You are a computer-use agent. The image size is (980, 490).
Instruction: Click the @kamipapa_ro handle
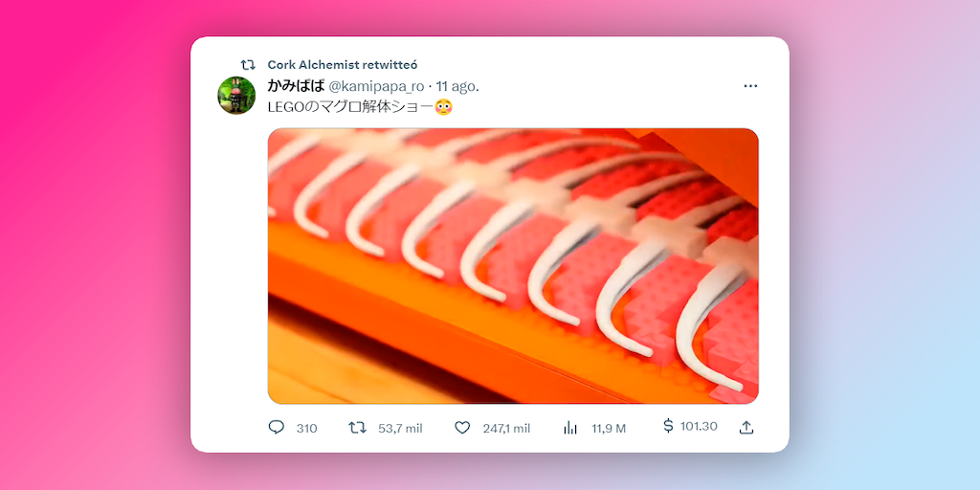click(376, 86)
